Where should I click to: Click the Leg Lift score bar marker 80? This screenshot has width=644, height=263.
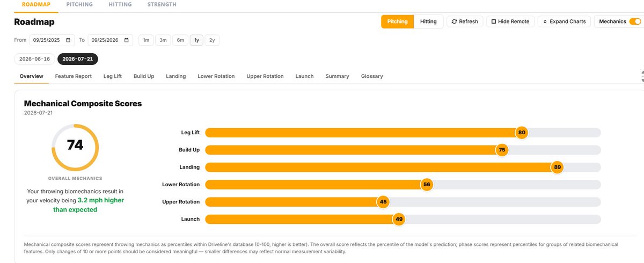point(521,133)
